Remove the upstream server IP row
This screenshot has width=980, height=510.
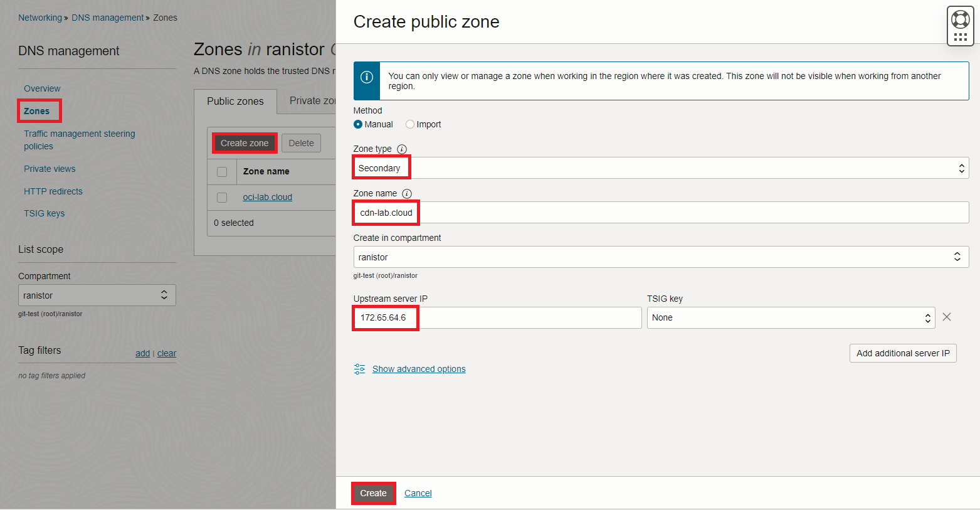coord(947,317)
